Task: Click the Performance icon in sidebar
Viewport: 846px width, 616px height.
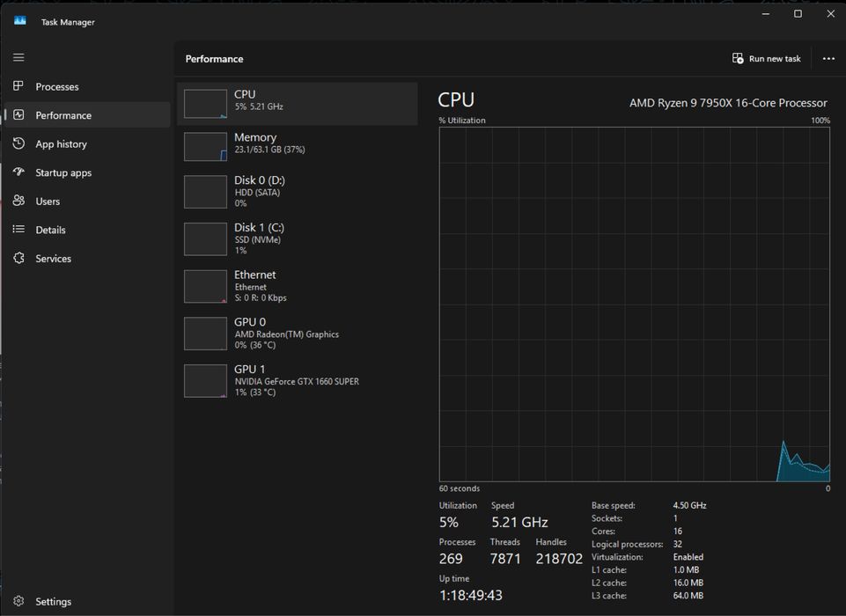Action: point(18,115)
